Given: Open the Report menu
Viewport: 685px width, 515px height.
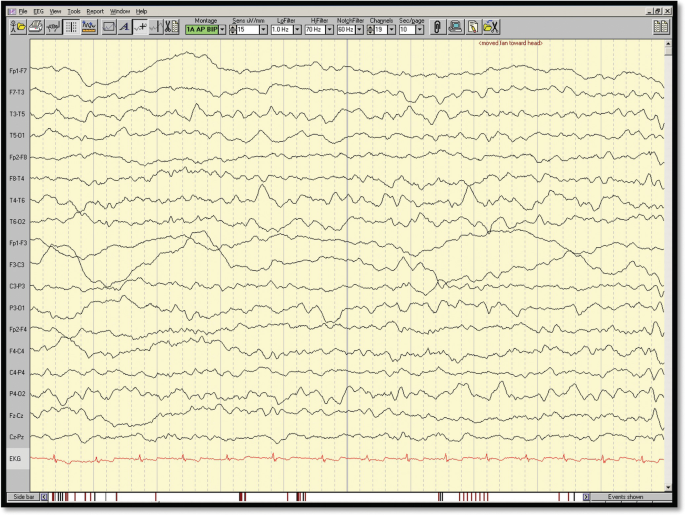Looking at the screenshot, I should click(95, 11).
